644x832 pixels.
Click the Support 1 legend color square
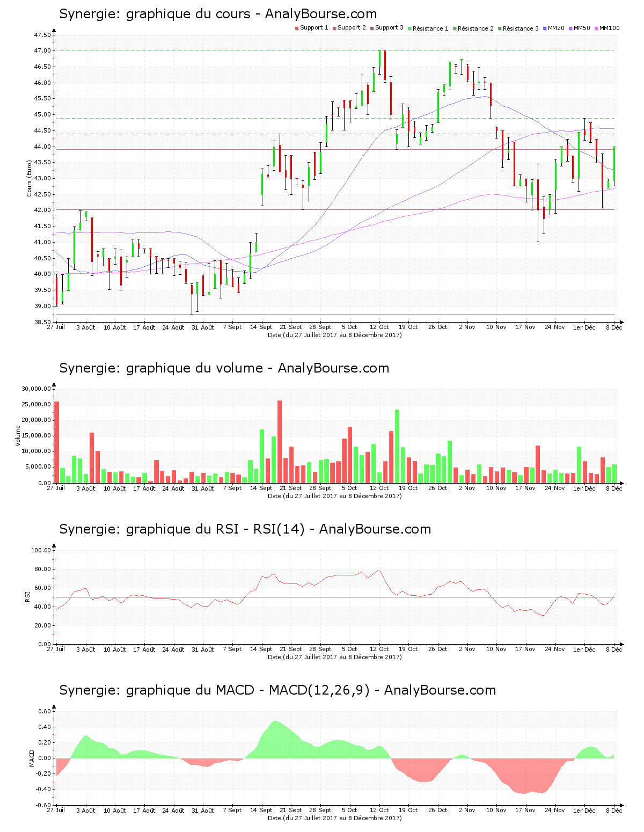click(297, 28)
